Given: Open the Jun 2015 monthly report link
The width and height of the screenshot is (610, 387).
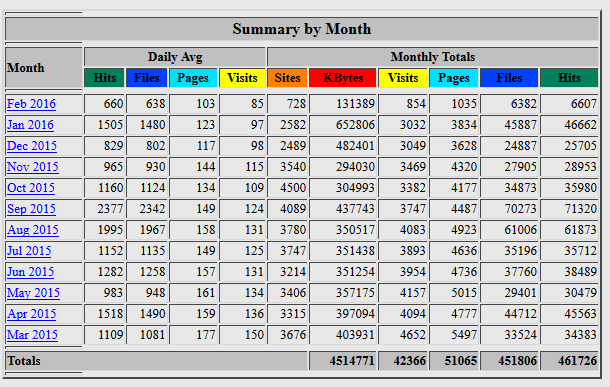Looking at the screenshot, I should [x=30, y=272].
